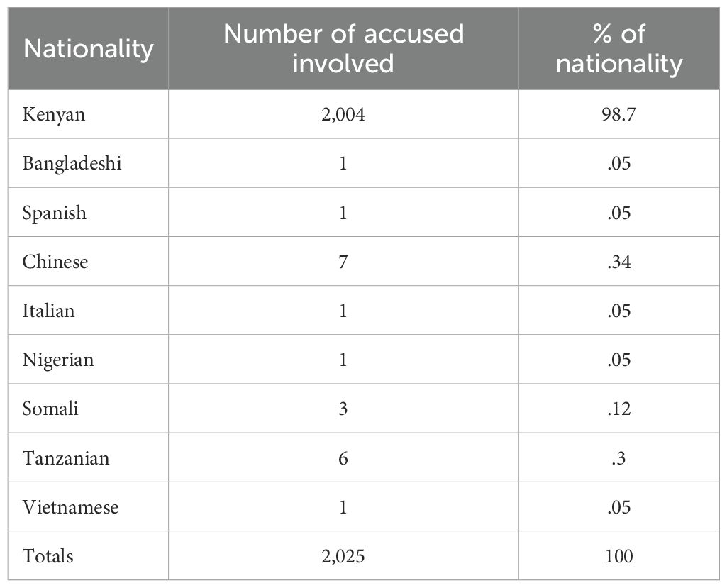
Task: Select the Somali .12 percentage cell
Action: click(x=618, y=409)
